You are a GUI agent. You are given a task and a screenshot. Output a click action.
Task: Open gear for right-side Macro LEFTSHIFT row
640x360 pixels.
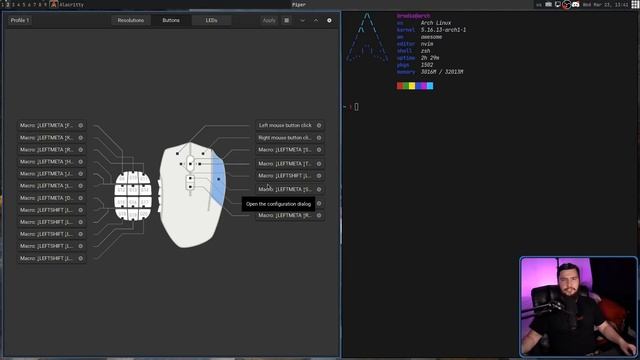tap(319, 176)
